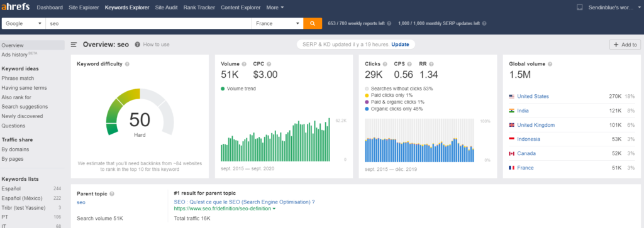Screen dimensions: 644x228
Task: Click the Indonesia flag icon
Action: pyautogui.click(x=511, y=139)
